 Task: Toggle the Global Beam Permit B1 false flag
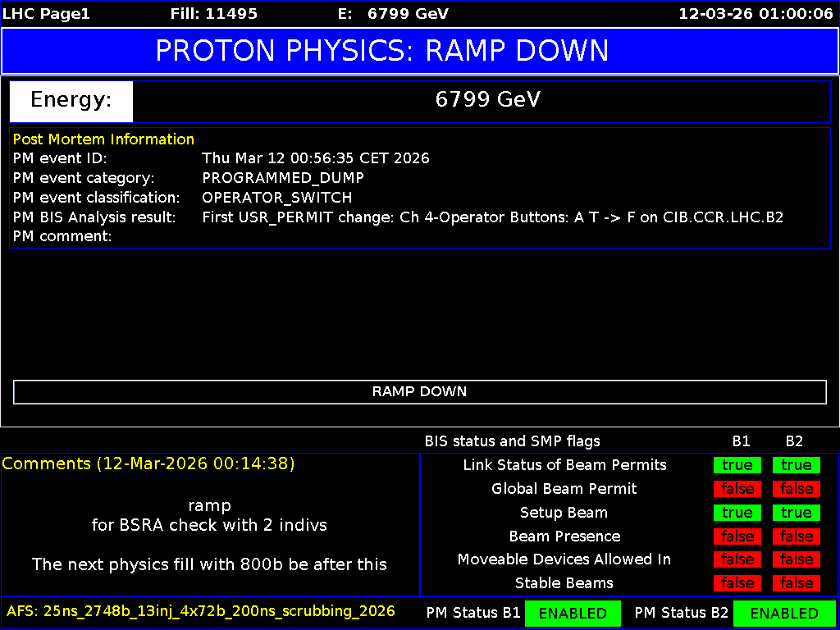click(737, 488)
